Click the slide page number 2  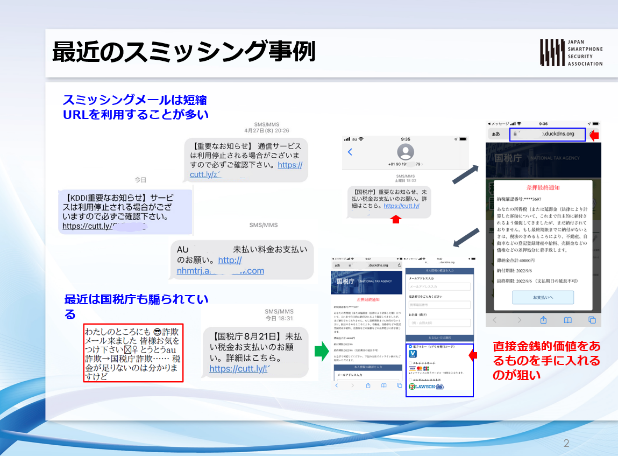566,443
